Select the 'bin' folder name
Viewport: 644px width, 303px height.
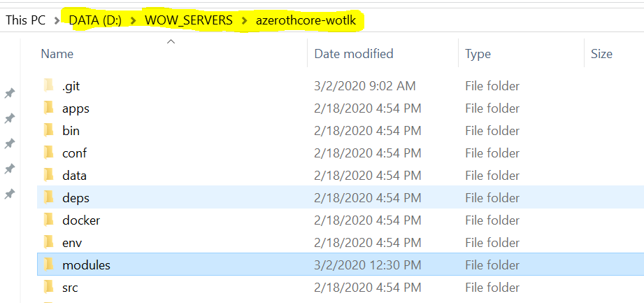(71, 131)
